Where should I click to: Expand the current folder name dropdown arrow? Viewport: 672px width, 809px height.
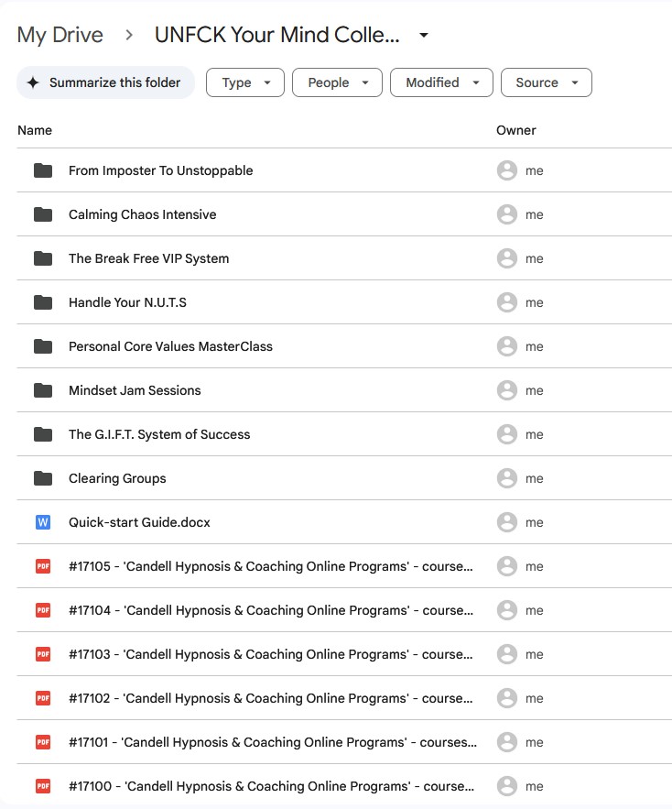coord(423,36)
